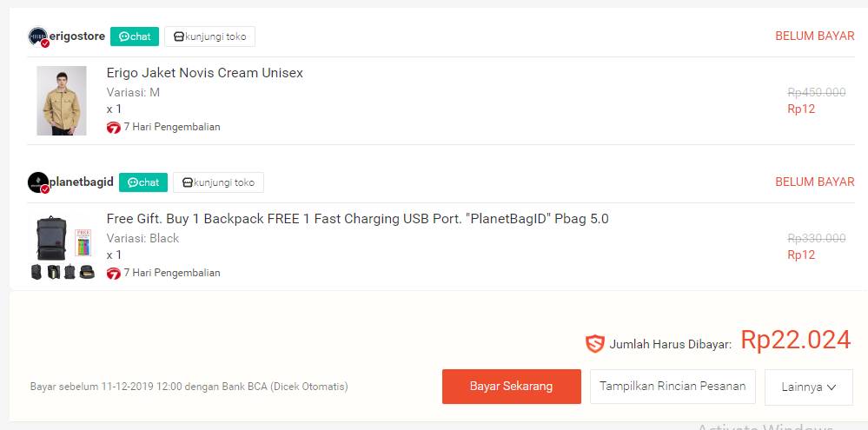Expand the Lainnya dropdown
Screen dimensions: 868x430
coord(808,387)
